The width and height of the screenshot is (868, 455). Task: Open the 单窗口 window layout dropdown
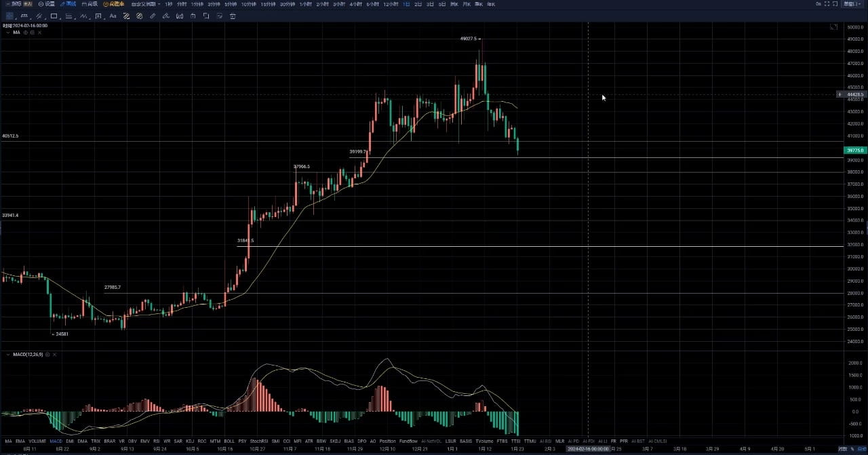click(852, 4)
